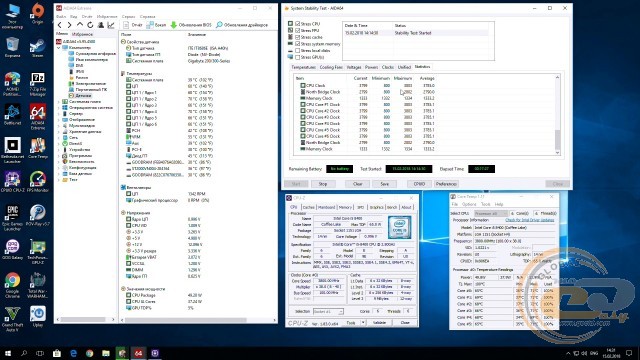The height and width of the screenshot is (360, 640).
Task: Click the AIDA64 horizontal scrollbar thumb under sensor list
Action: tap(186, 320)
